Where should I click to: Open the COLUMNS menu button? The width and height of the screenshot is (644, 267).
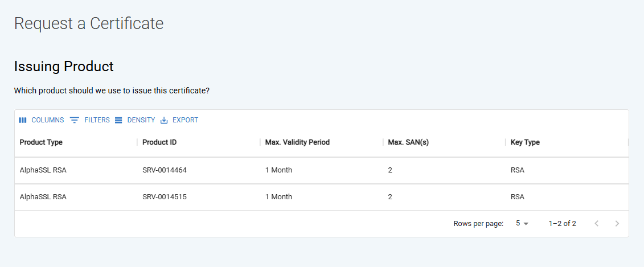(x=42, y=120)
